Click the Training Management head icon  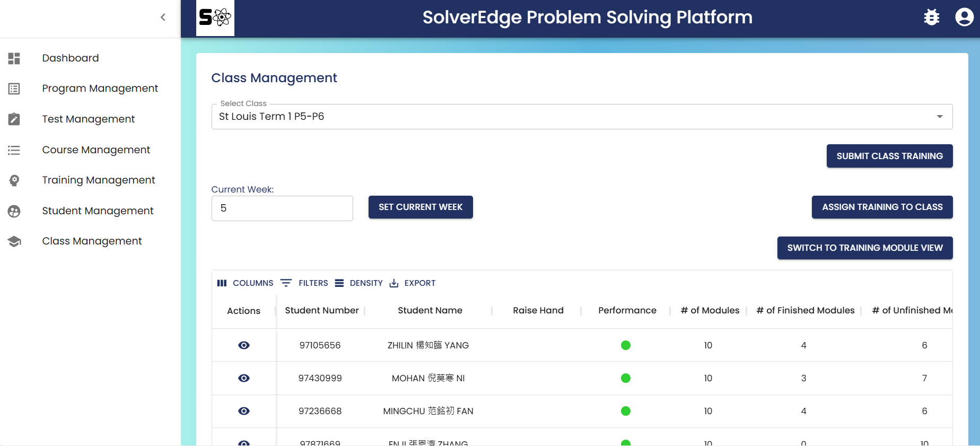(x=14, y=180)
